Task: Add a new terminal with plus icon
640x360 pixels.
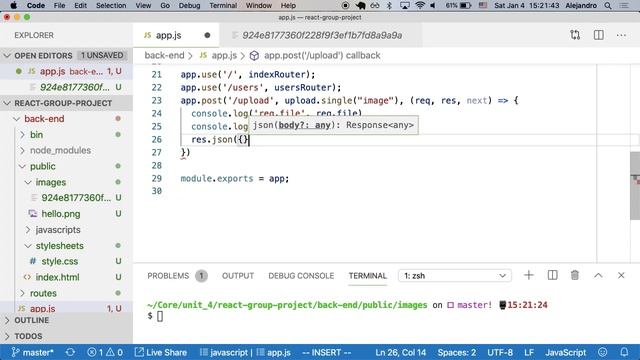Action: click(x=529, y=276)
